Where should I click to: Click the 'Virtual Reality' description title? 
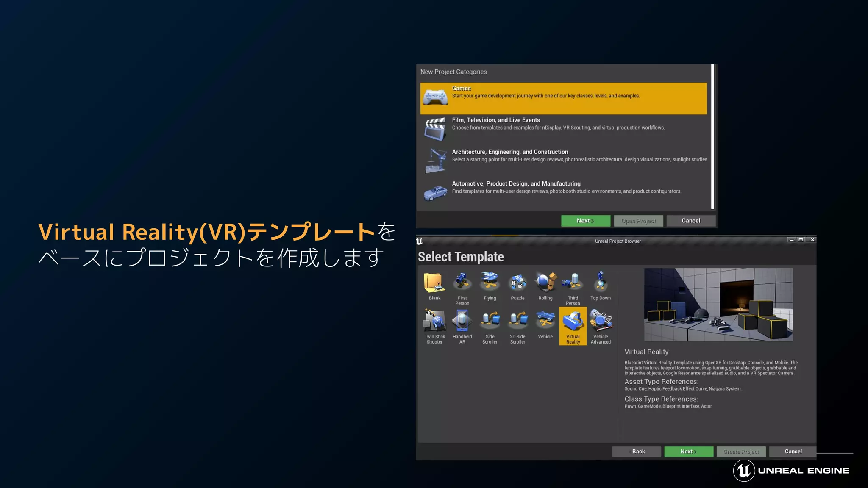[x=646, y=352]
